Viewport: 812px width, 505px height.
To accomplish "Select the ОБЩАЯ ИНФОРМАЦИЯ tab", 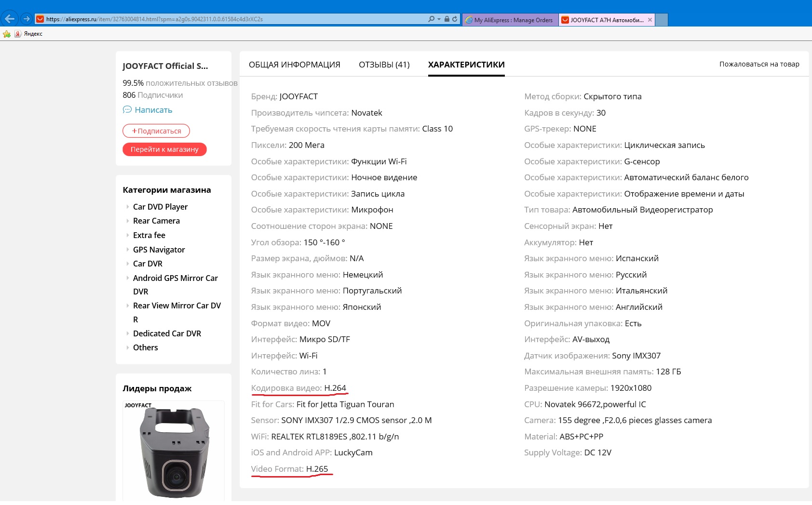I will pyautogui.click(x=294, y=65).
